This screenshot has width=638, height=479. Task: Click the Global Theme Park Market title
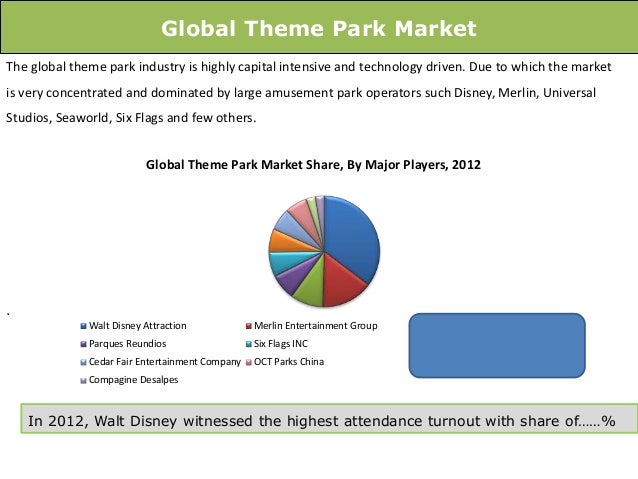(x=319, y=28)
